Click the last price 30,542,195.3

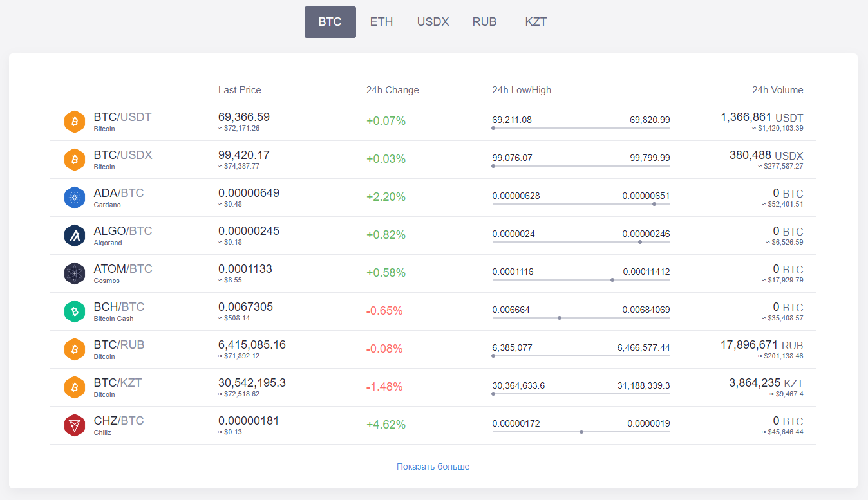[252, 383]
